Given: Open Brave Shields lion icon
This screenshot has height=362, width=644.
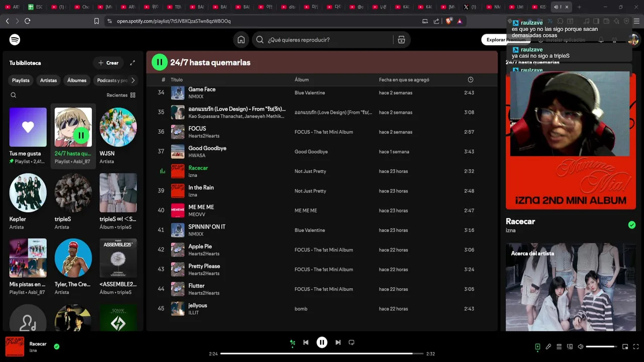Looking at the screenshot, I should pos(449,21).
